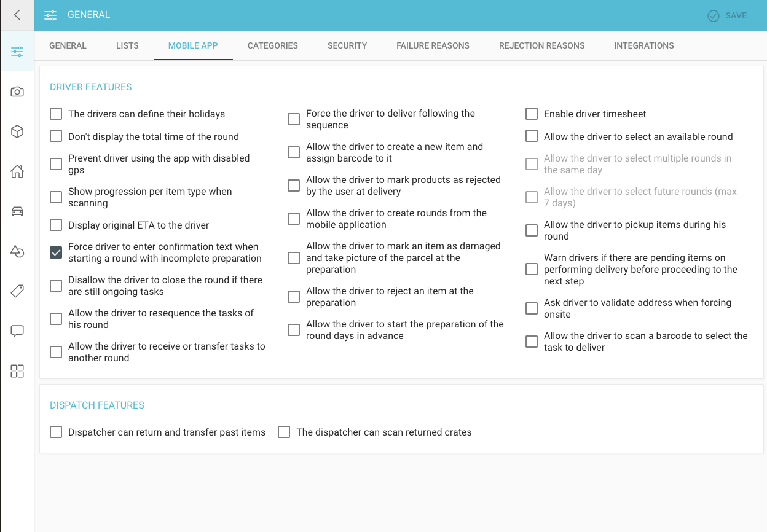The width and height of the screenshot is (767, 532).
Task: Open the Failure Reasons tab
Action: (x=433, y=45)
